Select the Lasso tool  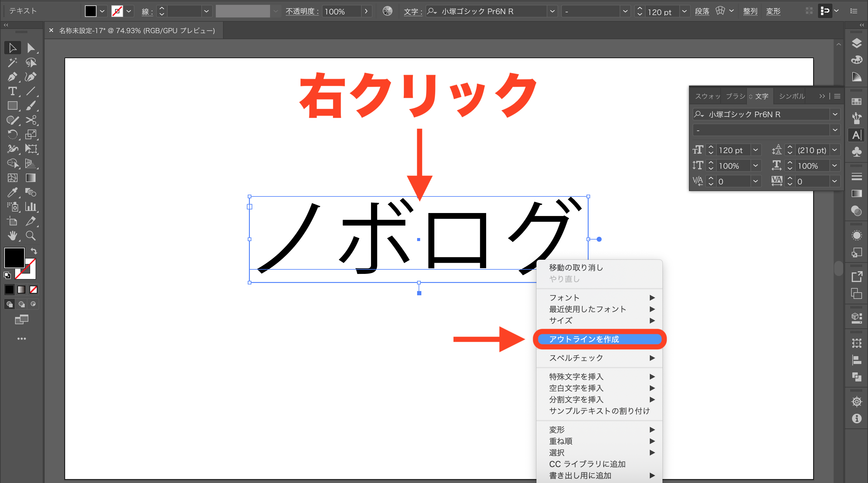click(31, 62)
